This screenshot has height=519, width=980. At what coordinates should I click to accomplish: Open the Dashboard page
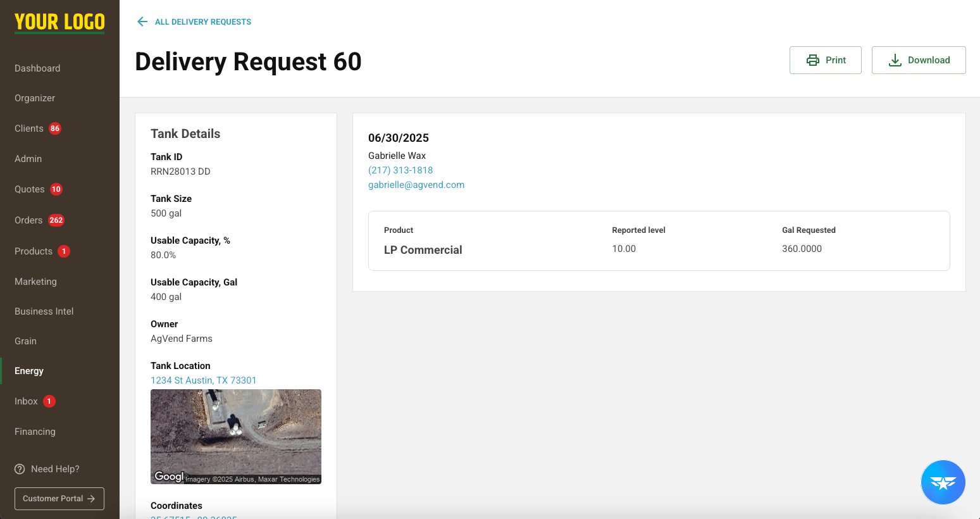(x=37, y=68)
